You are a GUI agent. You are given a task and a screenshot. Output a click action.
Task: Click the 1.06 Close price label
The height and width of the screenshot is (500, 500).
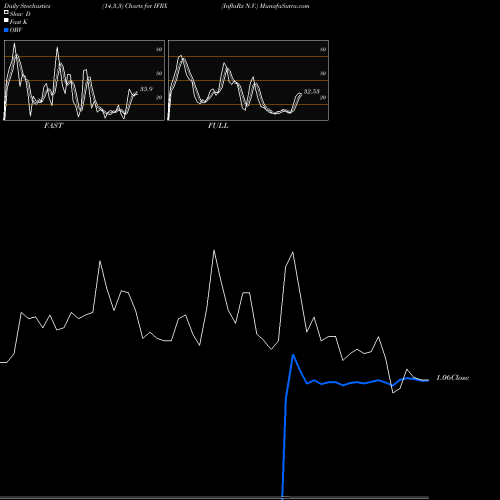(452, 378)
